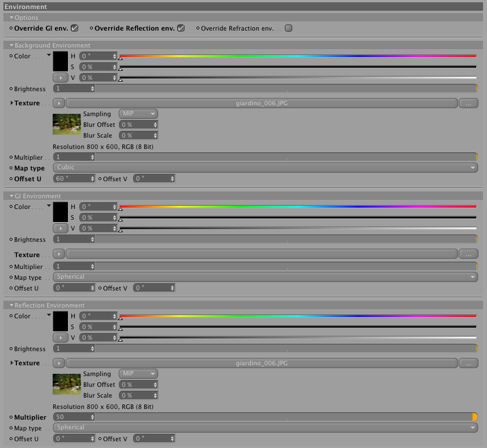Toggle Background Map type animation dot

[11, 168]
